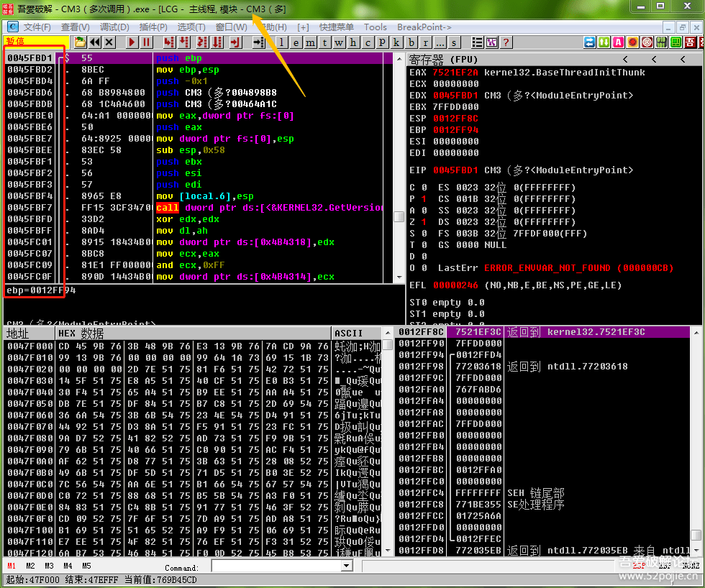The height and width of the screenshot is (588, 705).
Task: Select the M2 memory tab button
Action: [x=30, y=566]
